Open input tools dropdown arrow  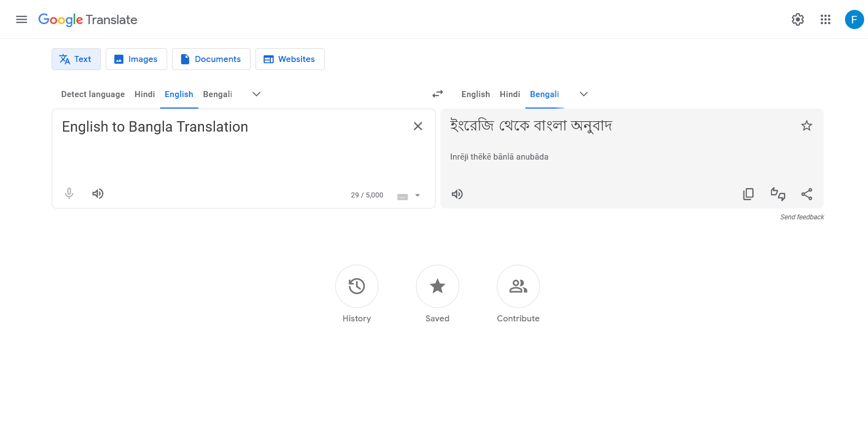417,195
